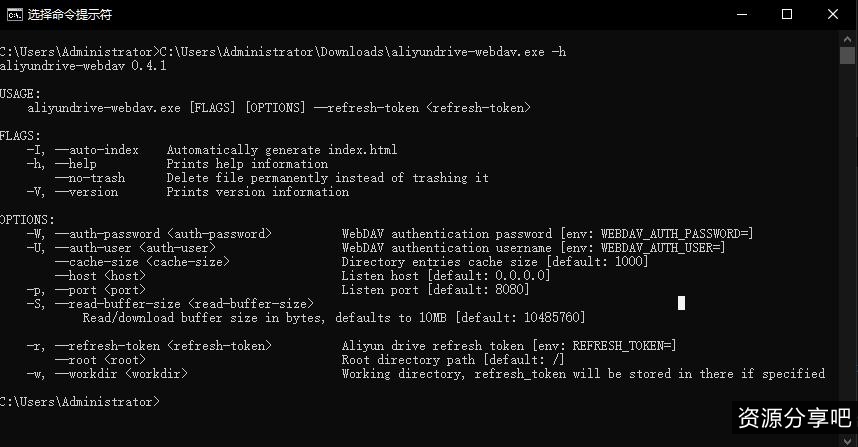Maximize the command prompt window

pos(787,14)
